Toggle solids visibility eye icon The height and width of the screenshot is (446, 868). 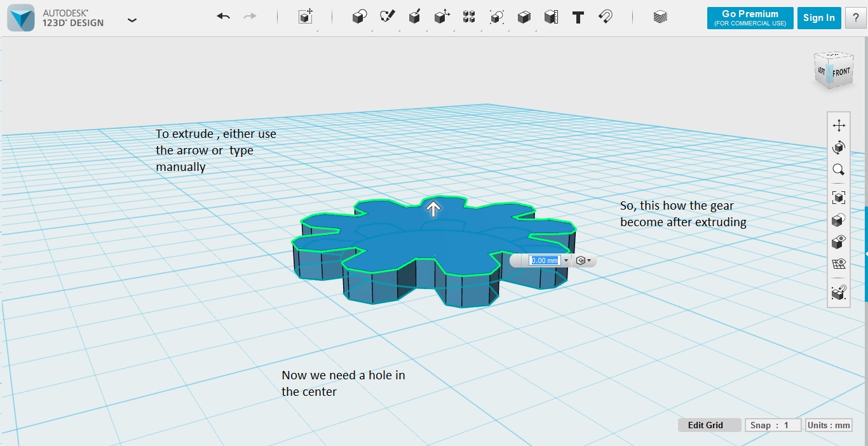838,242
